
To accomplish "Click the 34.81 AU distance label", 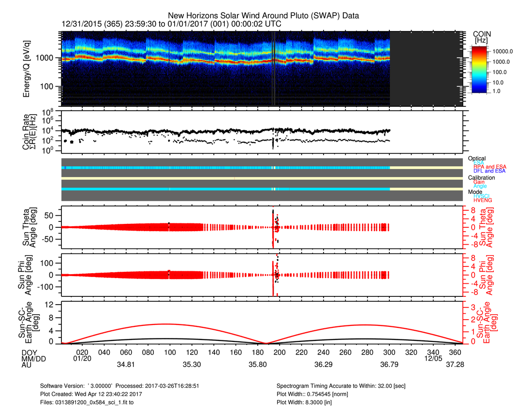I will pos(125,365).
